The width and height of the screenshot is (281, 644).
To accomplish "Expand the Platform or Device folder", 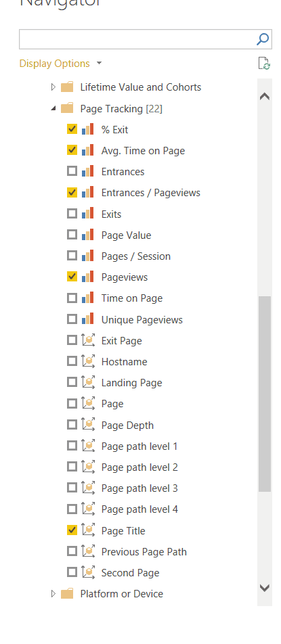I will [53, 594].
